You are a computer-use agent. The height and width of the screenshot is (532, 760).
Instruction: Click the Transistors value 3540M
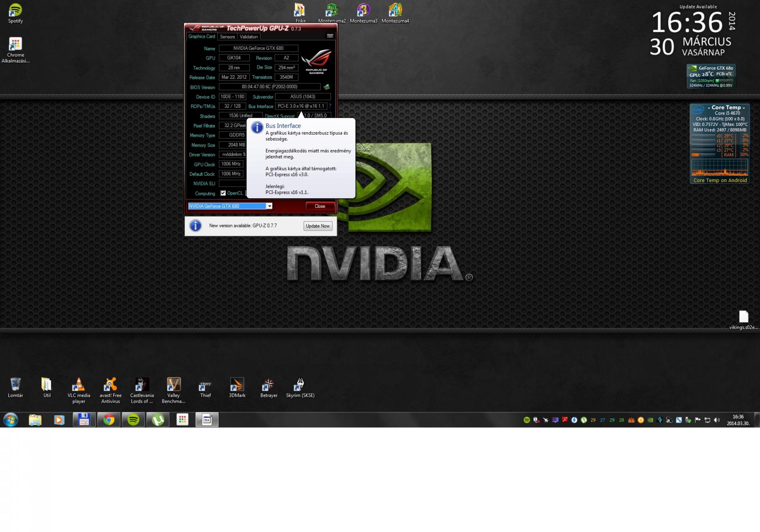286,77
